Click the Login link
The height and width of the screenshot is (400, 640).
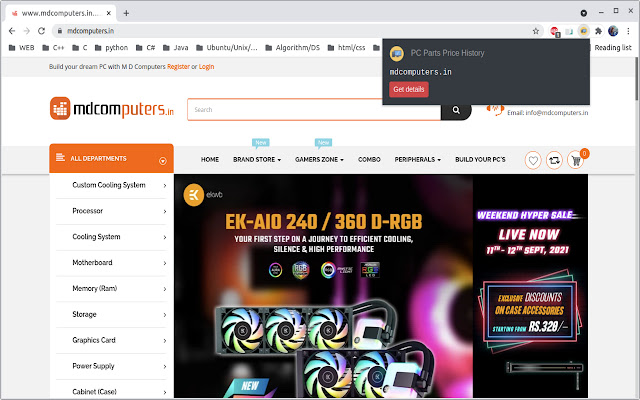[x=207, y=67]
